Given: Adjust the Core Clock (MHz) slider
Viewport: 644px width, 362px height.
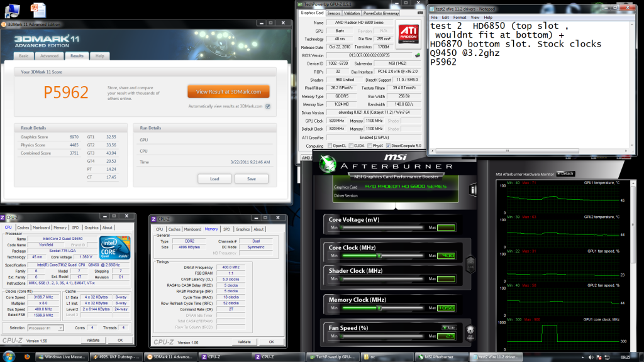Looking at the screenshot, I should [382, 256].
